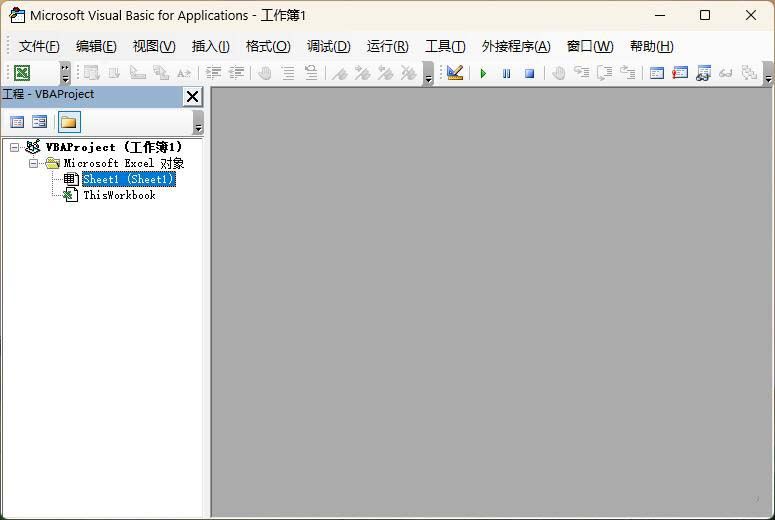775x520 pixels.
Task: Click Call Stack icon
Action: pos(749,73)
